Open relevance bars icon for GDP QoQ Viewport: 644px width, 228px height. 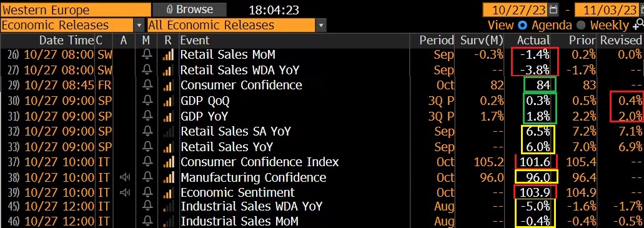coord(168,101)
